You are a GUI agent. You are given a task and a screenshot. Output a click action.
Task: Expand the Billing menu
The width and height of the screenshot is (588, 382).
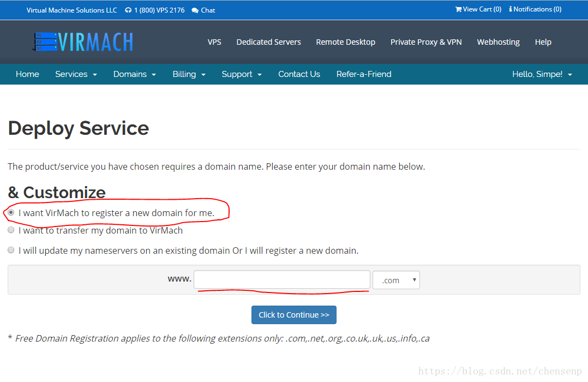point(189,74)
